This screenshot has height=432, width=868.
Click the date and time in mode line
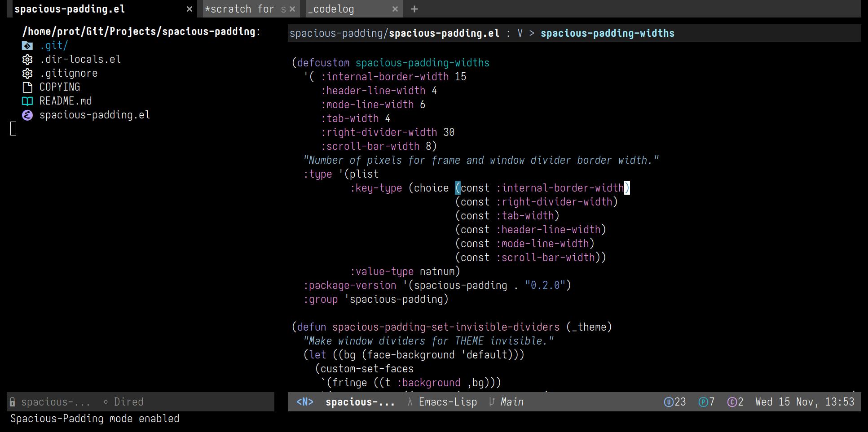tap(805, 402)
